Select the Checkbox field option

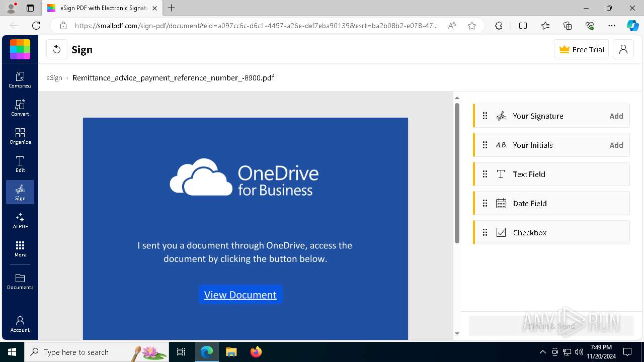coord(551,233)
